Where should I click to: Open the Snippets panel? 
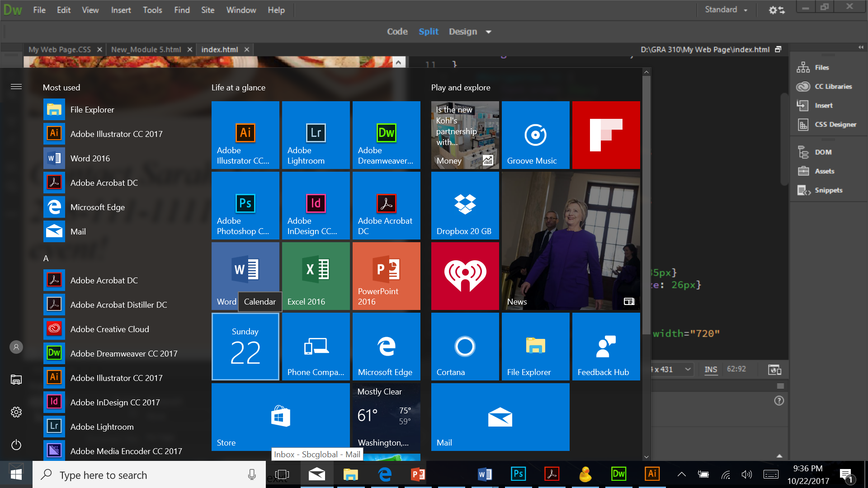point(819,190)
